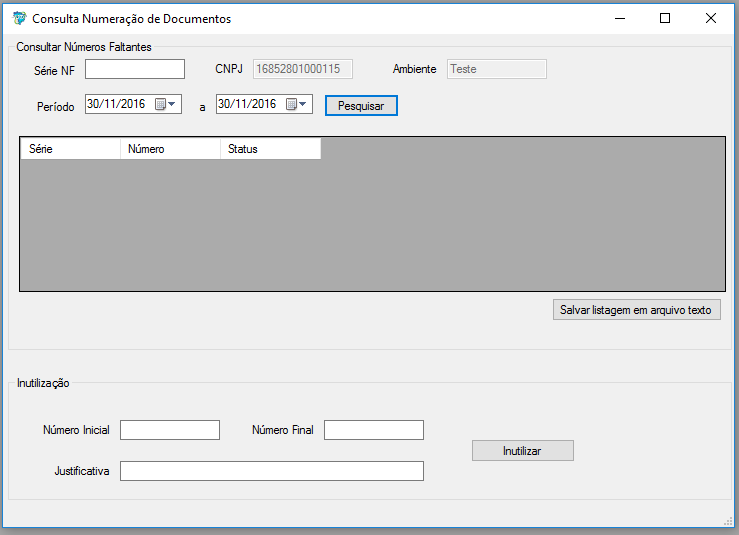
Task: Click the CNPJ field
Action: [x=302, y=69]
